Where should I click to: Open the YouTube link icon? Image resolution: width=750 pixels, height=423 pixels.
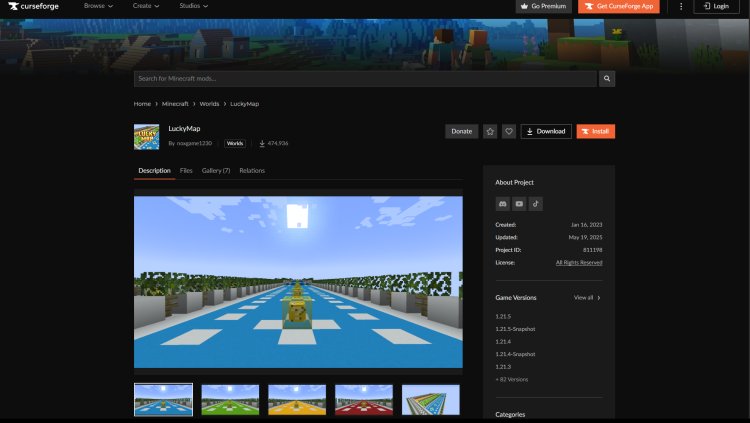pyautogui.click(x=519, y=204)
